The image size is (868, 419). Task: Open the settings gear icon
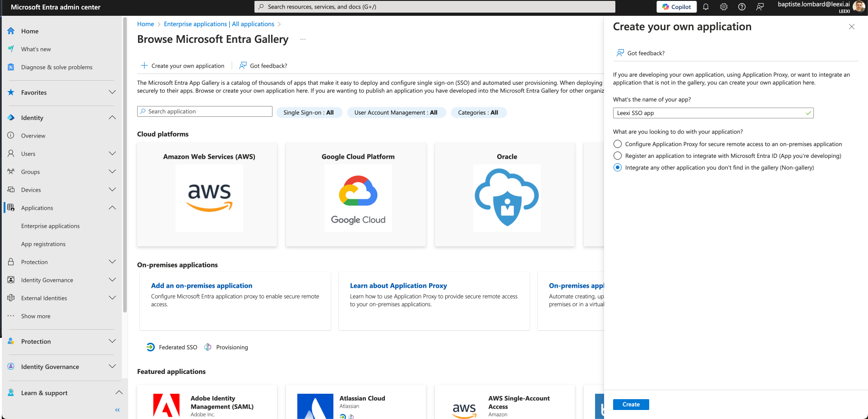tap(724, 7)
